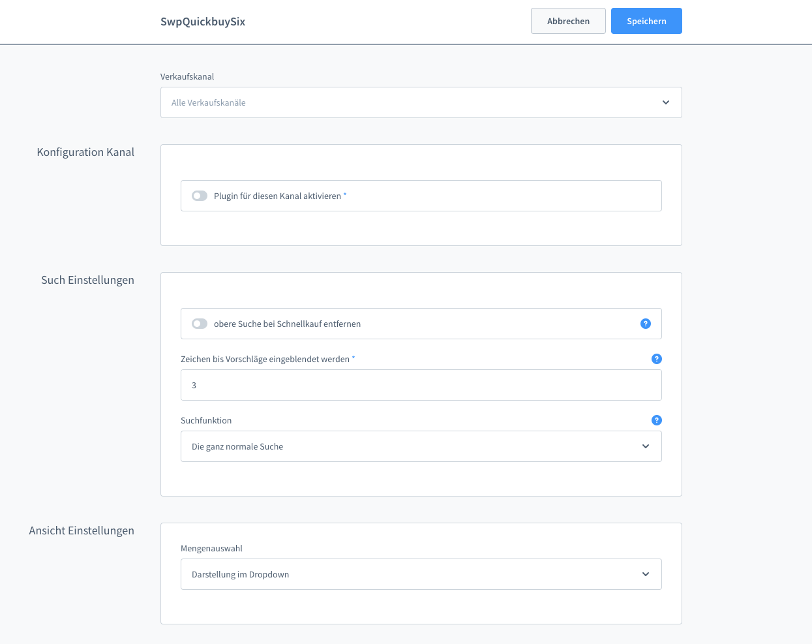Cancel changes with the Abbrechen button
The height and width of the screenshot is (644, 812).
[x=567, y=21]
